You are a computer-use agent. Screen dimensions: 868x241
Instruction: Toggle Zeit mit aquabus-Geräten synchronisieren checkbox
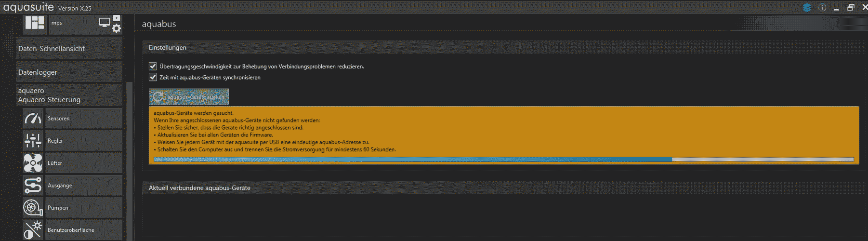[x=153, y=77]
